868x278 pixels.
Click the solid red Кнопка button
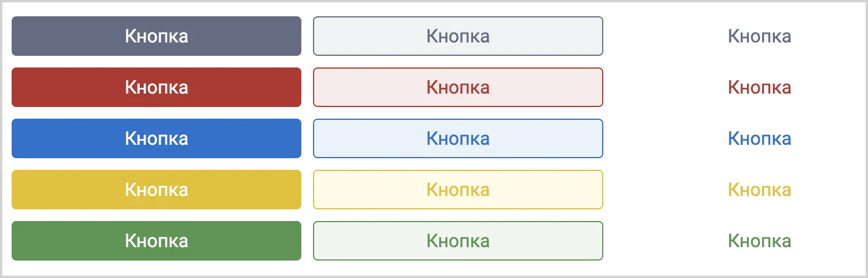156,87
